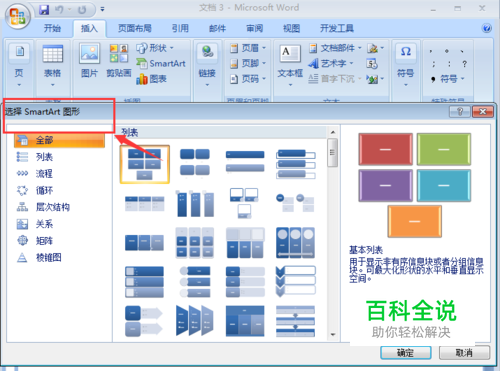
Task: Open the 链接 links dropdown
Action: click(207, 66)
